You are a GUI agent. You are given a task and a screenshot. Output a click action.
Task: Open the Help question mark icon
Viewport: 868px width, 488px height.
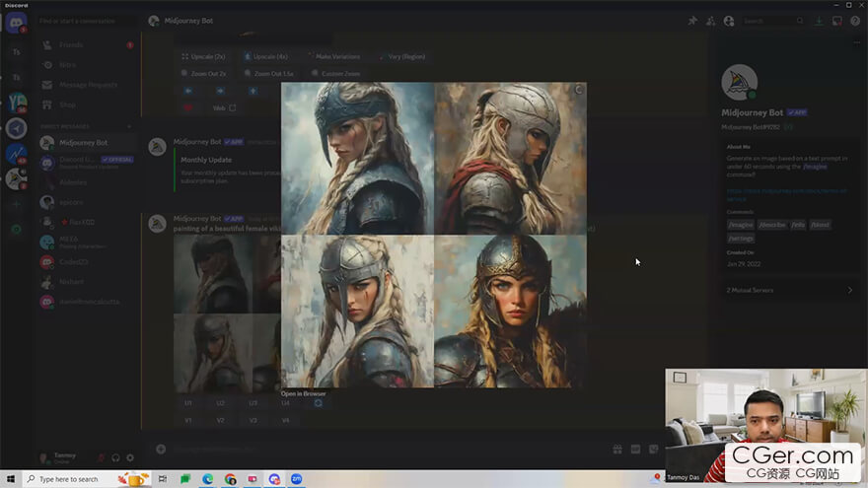click(855, 21)
